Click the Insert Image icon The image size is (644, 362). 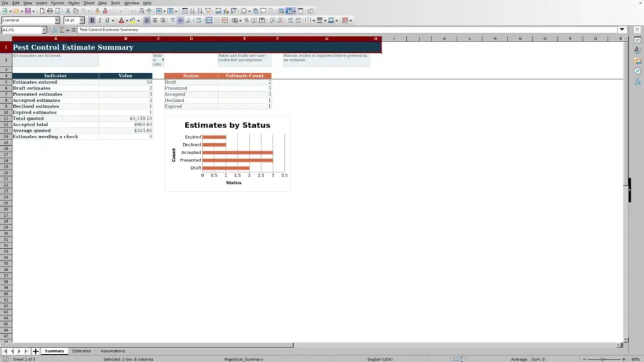[218, 11]
